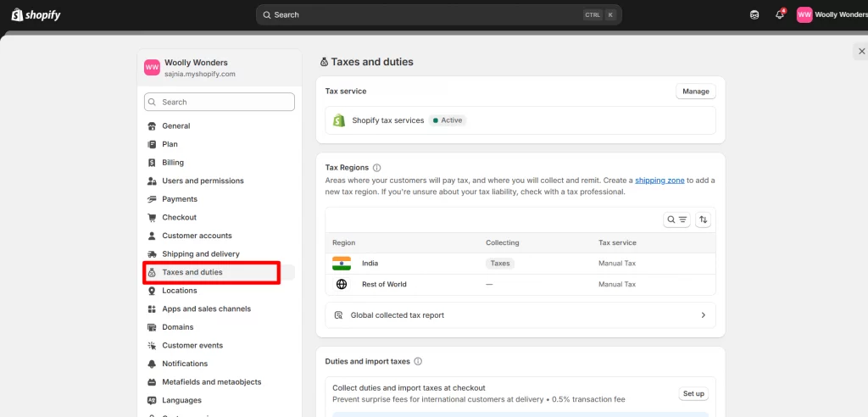This screenshot has width=868, height=417.
Task: Click the Payments icon in the sidebar
Action: [152, 199]
